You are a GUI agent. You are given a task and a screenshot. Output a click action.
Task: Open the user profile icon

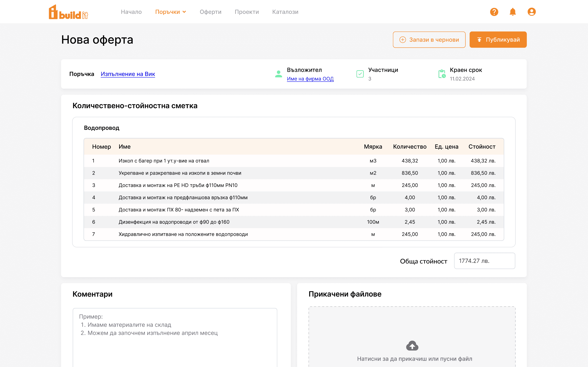click(532, 12)
